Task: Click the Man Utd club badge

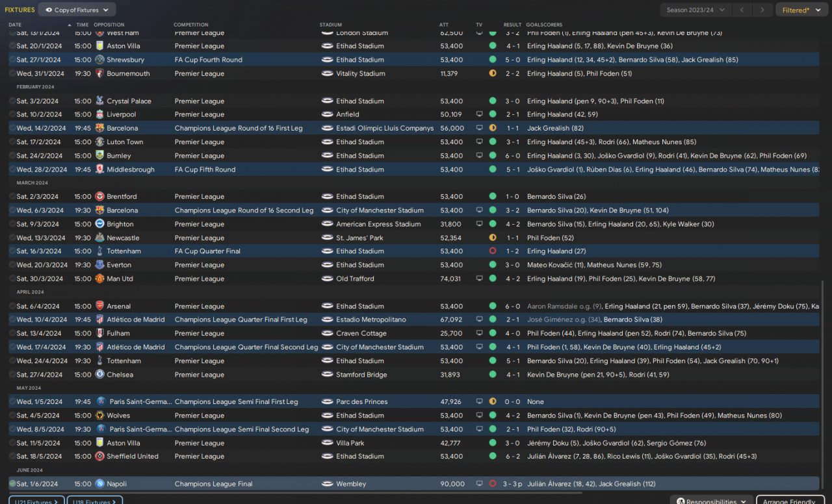Action: pyautogui.click(x=99, y=279)
